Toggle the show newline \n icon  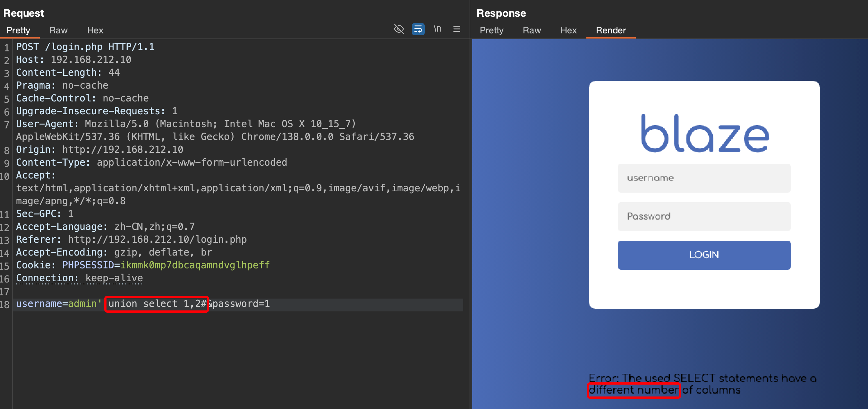[x=438, y=29]
